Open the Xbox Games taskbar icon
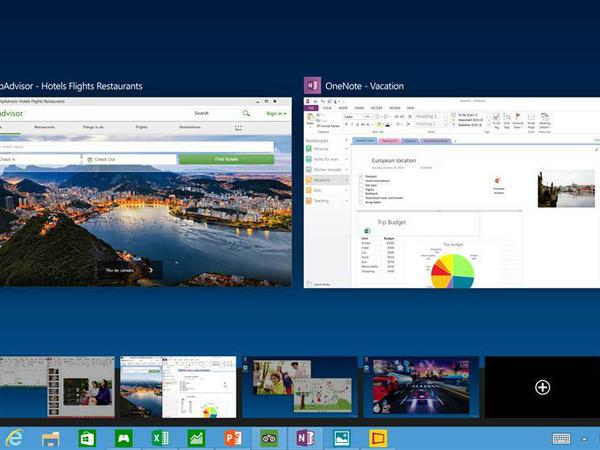Screen dimensions: 600x450 click(x=124, y=439)
